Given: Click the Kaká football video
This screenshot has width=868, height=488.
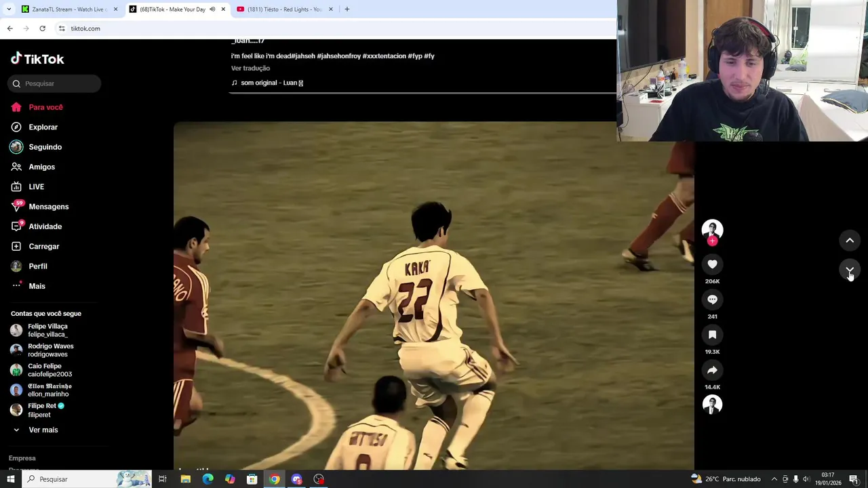Looking at the screenshot, I should (434, 296).
